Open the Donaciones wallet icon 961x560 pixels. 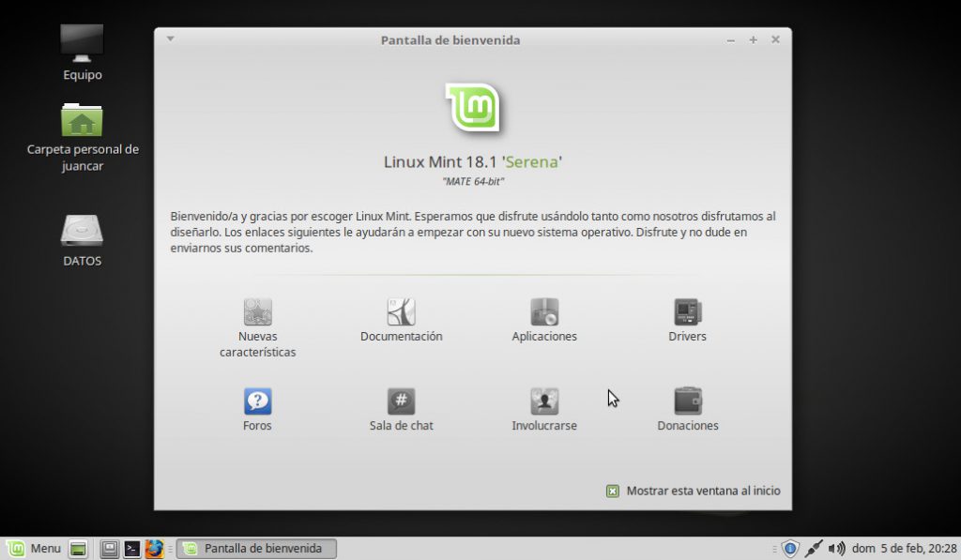tap(688, 401)
